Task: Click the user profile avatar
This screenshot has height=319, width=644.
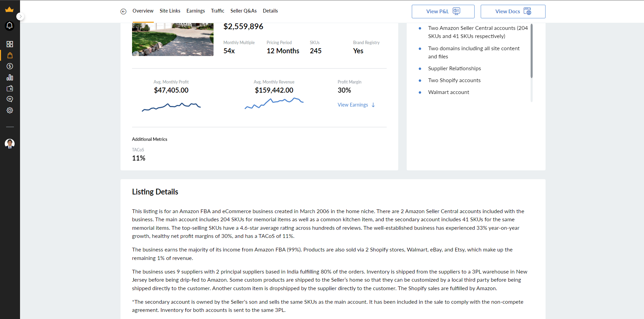Action: [x=10, y=144]
